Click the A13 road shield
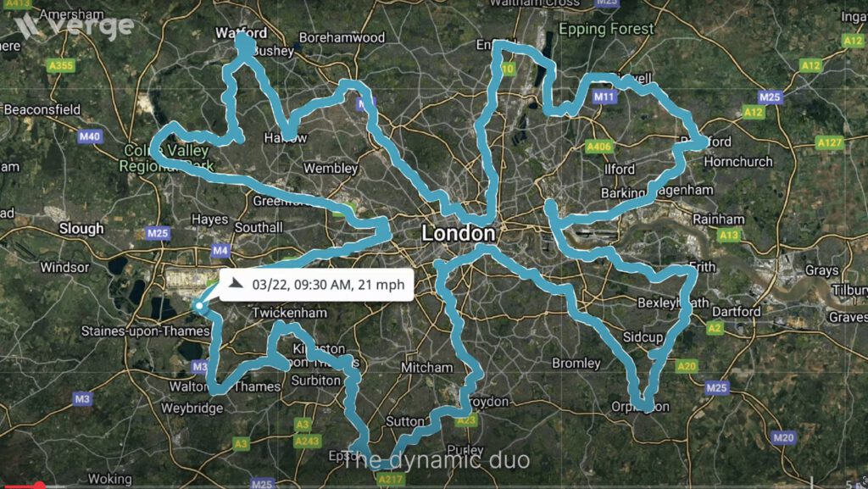The width and height of the screenshot is (868, 489). tap(728, 235)
